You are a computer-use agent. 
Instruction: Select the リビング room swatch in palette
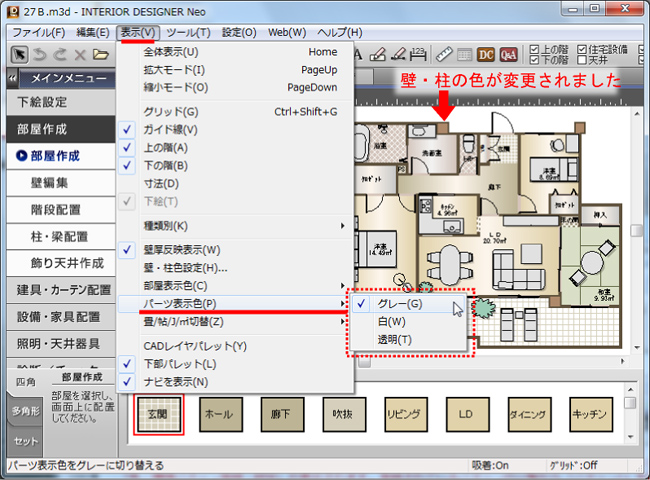(x=406, y=413)
